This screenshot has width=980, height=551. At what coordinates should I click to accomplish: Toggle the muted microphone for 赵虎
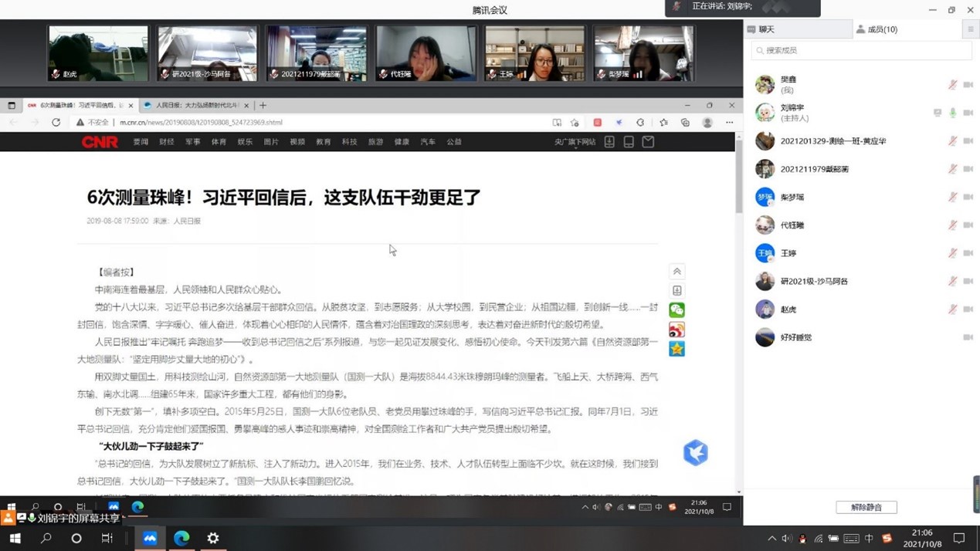coord(952,309)
